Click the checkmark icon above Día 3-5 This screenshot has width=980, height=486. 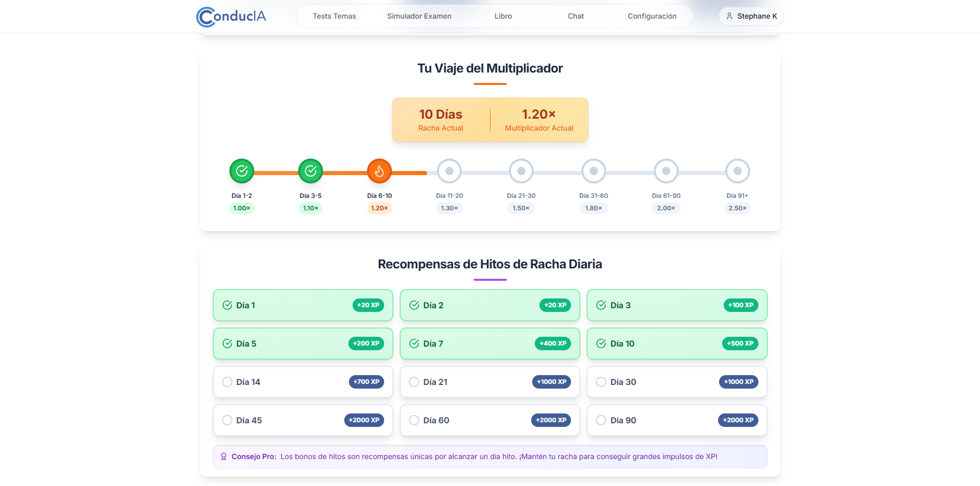(x=311, y=171)
